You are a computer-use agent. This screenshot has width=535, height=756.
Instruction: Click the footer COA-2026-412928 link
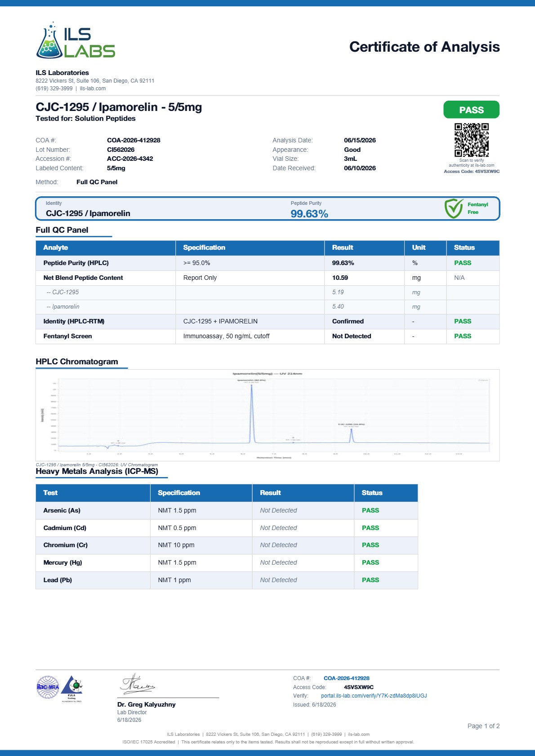point(347,678)
